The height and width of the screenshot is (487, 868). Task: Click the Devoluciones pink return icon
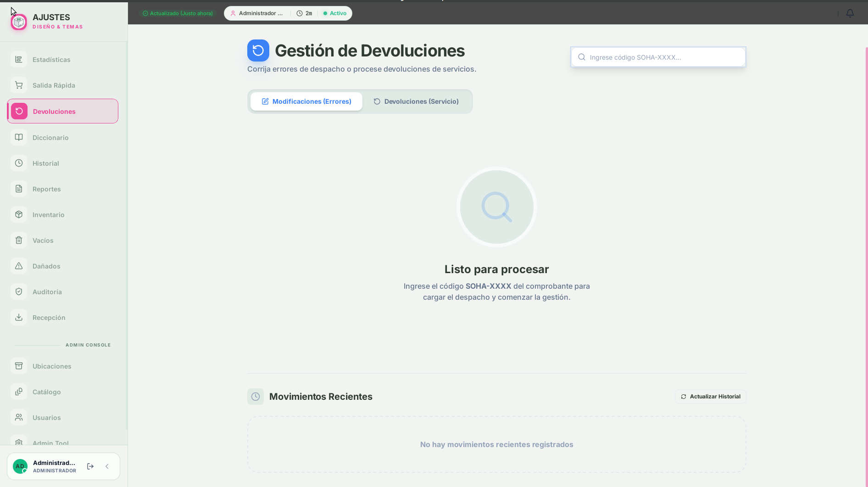19,111
